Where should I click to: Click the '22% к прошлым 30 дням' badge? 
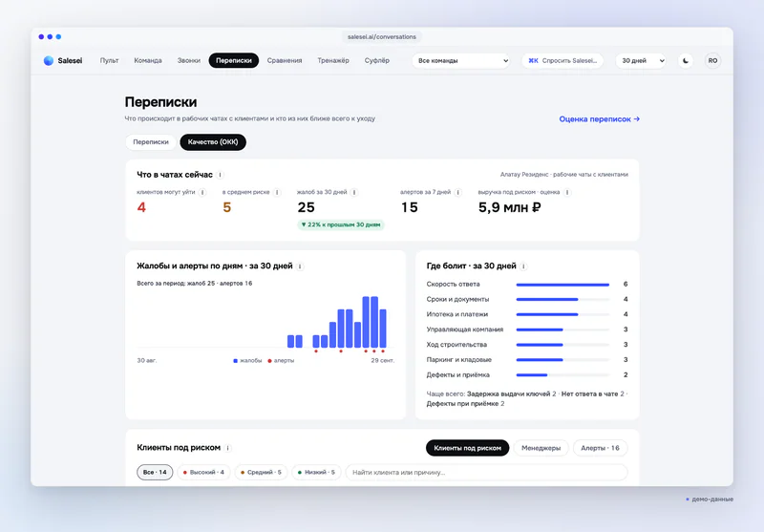[341, 224]
